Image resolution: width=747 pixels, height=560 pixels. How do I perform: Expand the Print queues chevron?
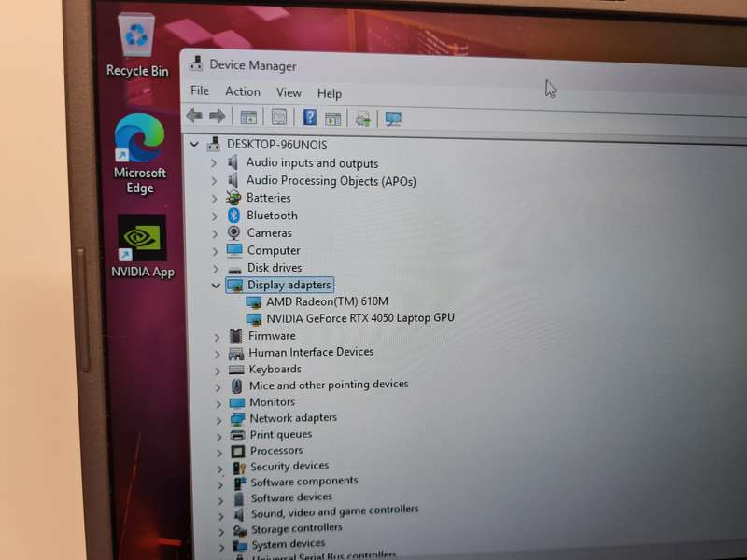219,437
